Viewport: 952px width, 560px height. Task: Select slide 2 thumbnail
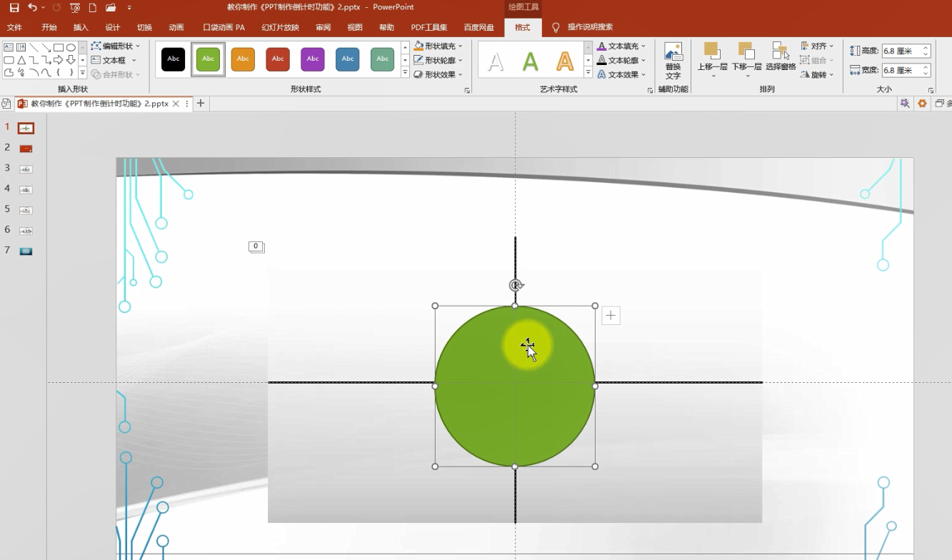click(x=26, y=149)
